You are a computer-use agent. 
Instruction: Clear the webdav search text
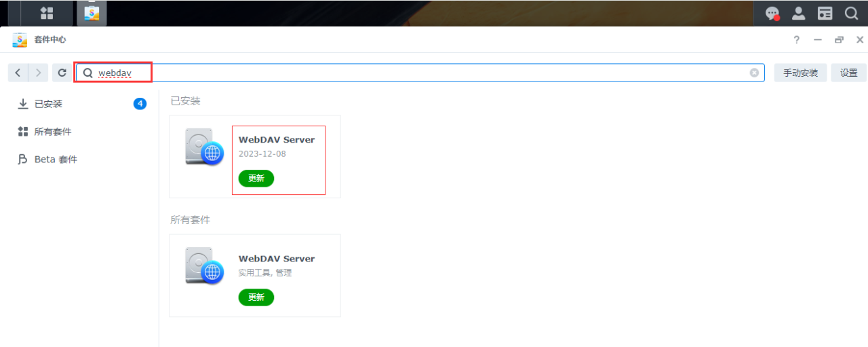pos(754,73)
